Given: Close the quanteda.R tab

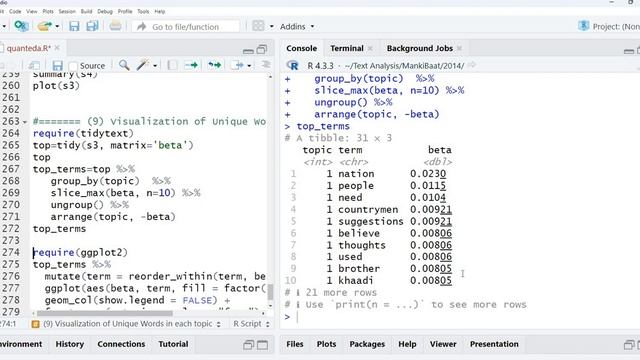Looking at the screenshot, I should pos(57,48).
